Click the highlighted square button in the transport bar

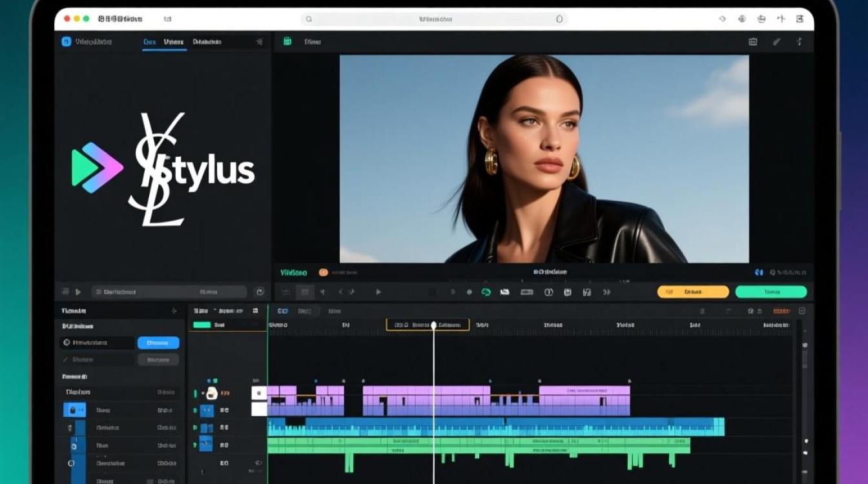coord(305,292)
